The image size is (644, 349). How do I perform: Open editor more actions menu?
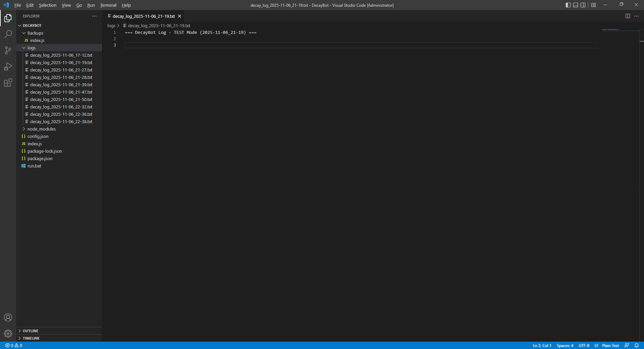(x=636, y=16)
